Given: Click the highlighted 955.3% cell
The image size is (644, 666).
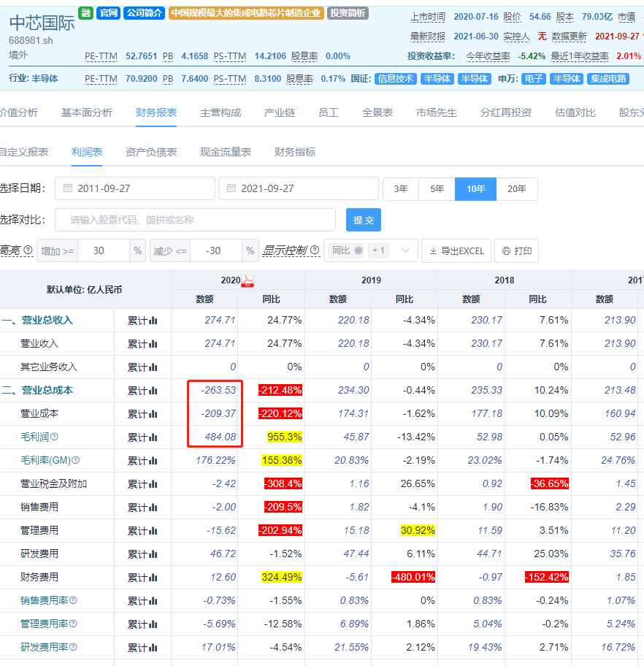Looking at the screenshot, I should point(285,437).
